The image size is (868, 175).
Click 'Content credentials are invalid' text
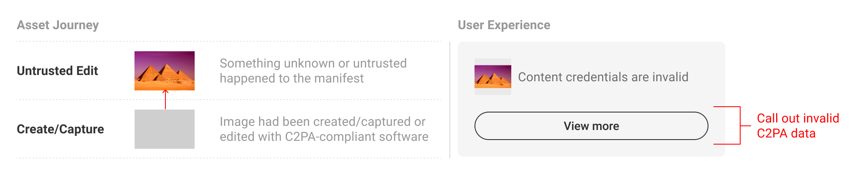pyautogui.click(x=603, y=77)
